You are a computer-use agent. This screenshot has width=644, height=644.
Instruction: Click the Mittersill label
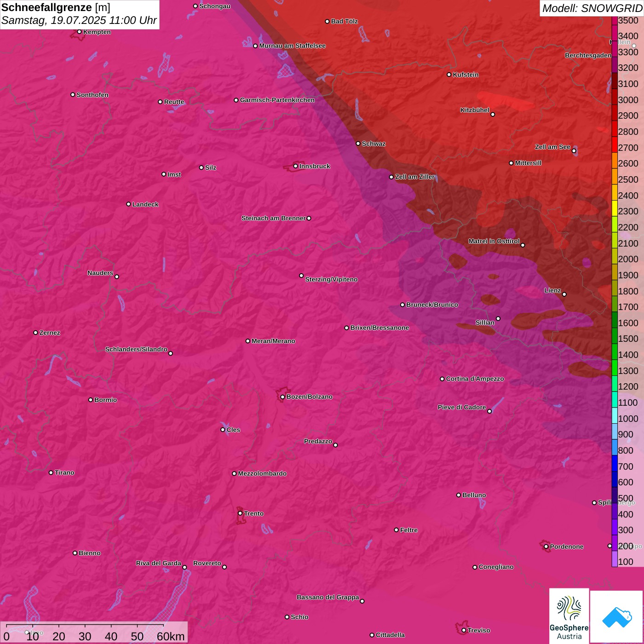tap(528, 163)
